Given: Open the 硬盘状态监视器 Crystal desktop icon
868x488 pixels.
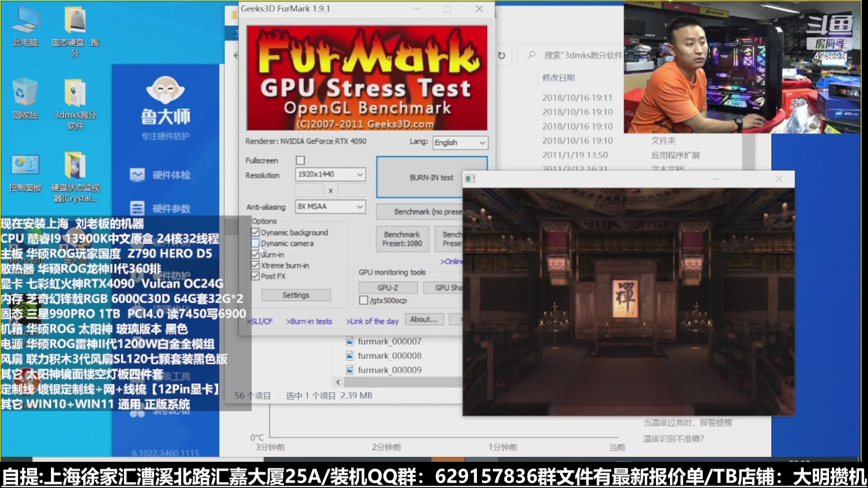Looking at the screenshot, I should (x=75, y=177).
